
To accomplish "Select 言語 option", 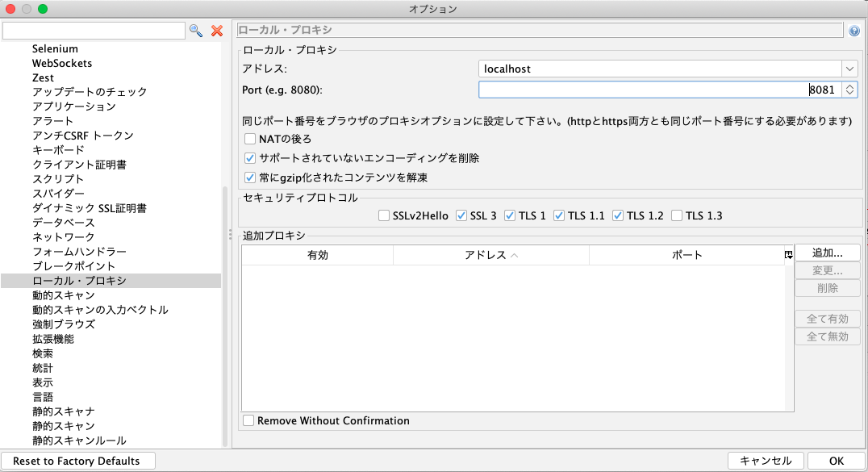I will click(43, 397).
